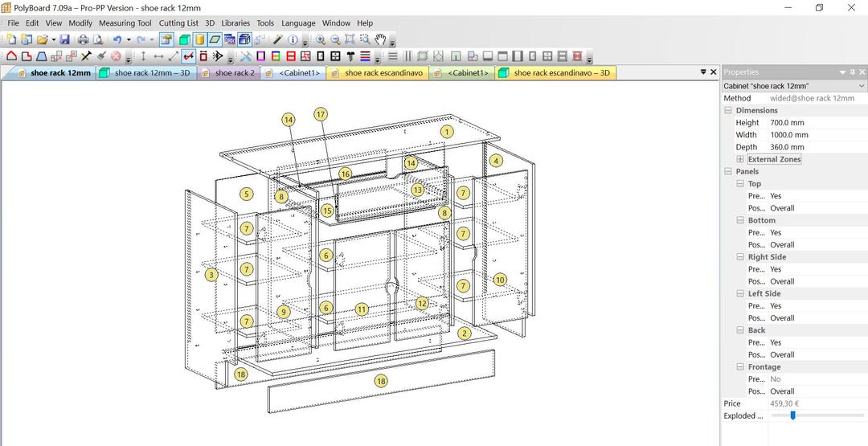The image size is (868, 446).
Task: Collapse the Right Side group
Action: click(x=740, y=257)
